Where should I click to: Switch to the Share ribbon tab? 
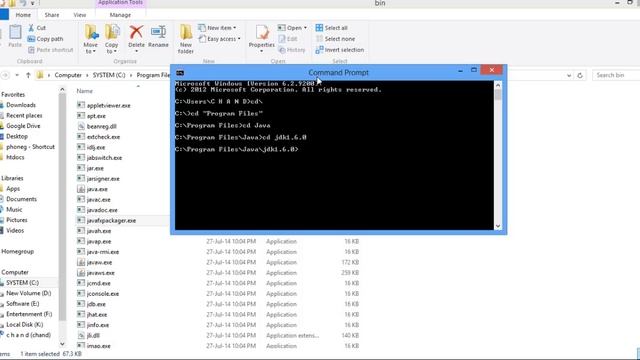[x=52, y=15]
